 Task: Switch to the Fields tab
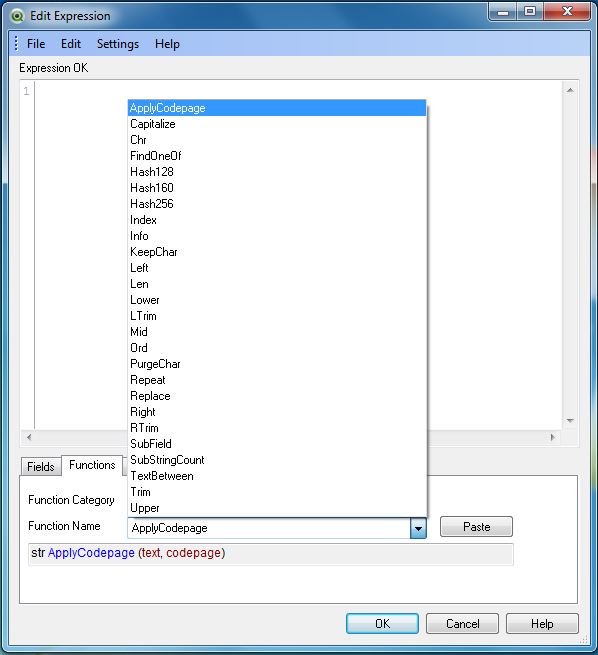click(x=41, y=466)
